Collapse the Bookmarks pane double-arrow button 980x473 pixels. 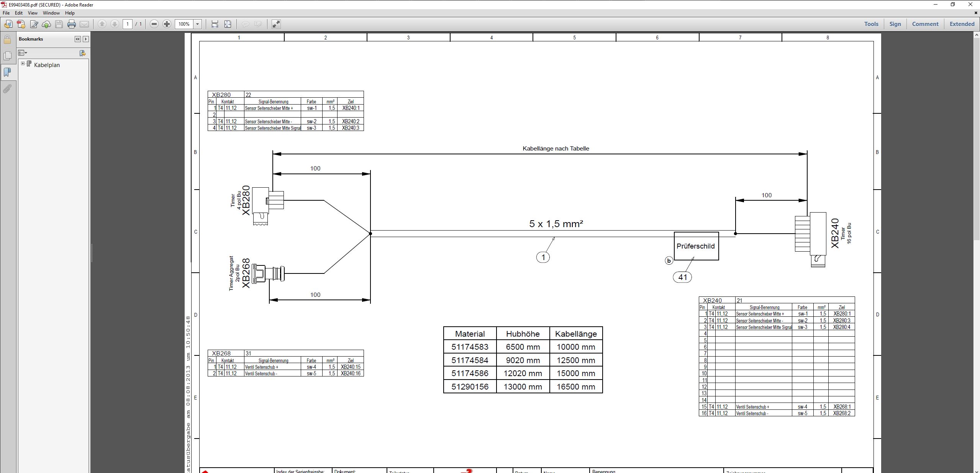(78, 39)
